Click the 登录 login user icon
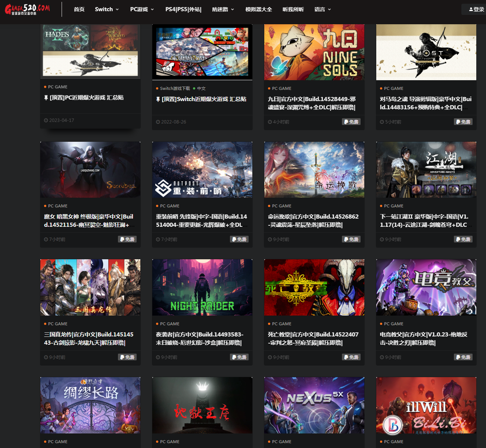This screenshot has height=448, width=486. [471, 9]
